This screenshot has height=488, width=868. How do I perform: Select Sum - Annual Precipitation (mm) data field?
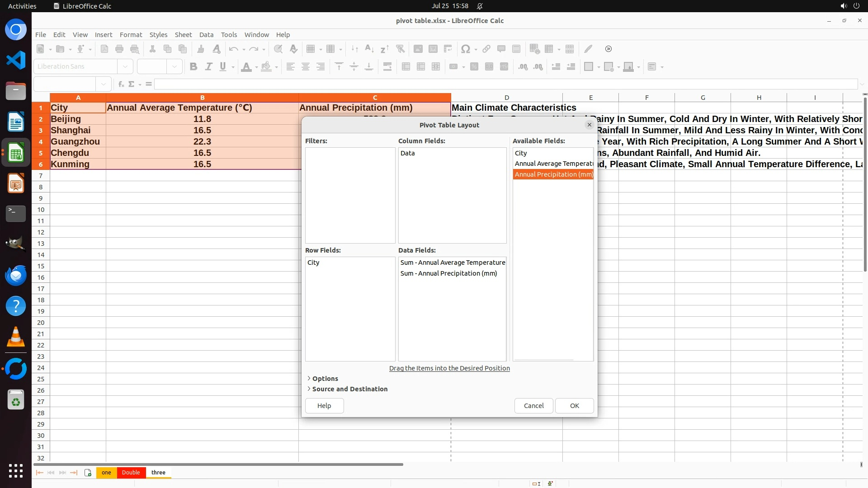pyautogui.click(x=448, y=273)
